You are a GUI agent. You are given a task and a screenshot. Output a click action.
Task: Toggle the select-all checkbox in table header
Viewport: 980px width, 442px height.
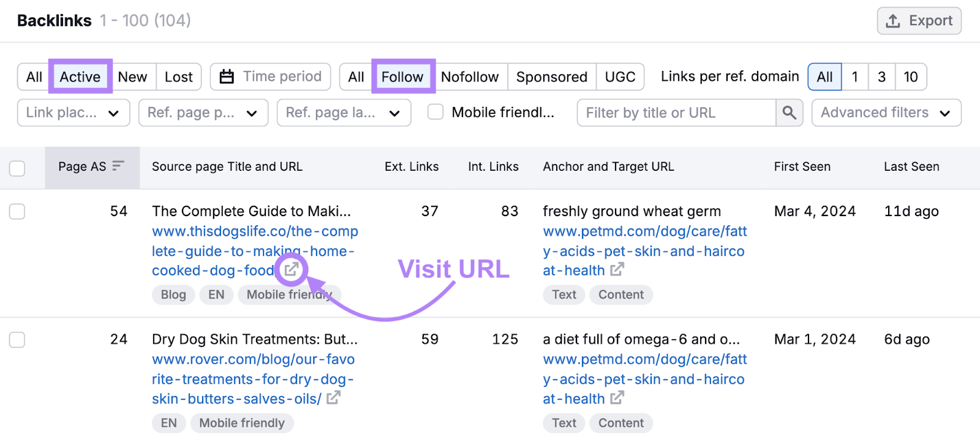coord(17,168)
